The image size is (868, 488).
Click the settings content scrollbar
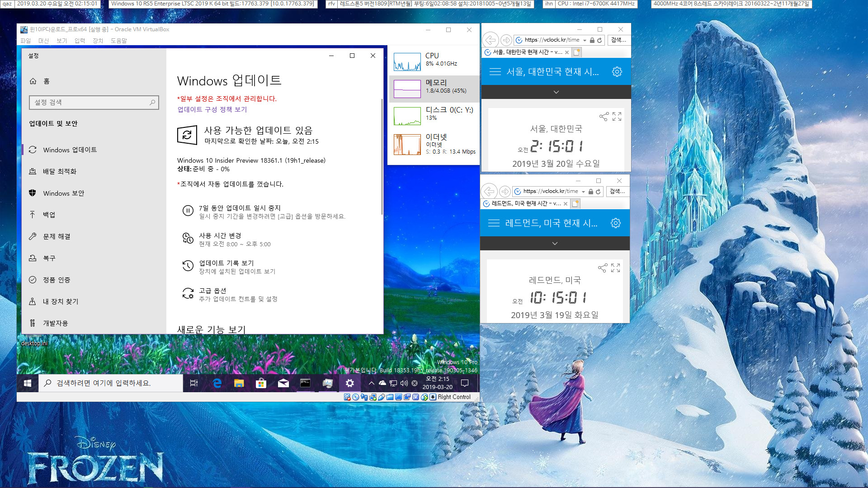tap(382, 156)
